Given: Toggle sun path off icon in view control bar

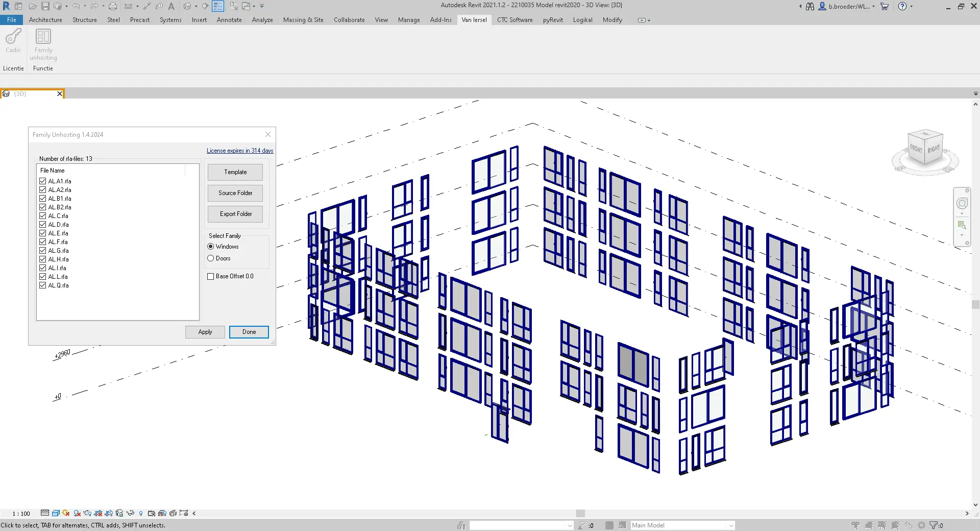Looking at the screenshot, I should 66,513.
